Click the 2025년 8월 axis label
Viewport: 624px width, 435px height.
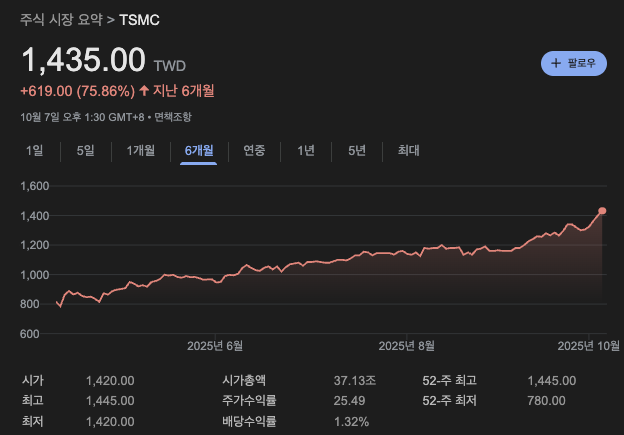coord(407,346)
